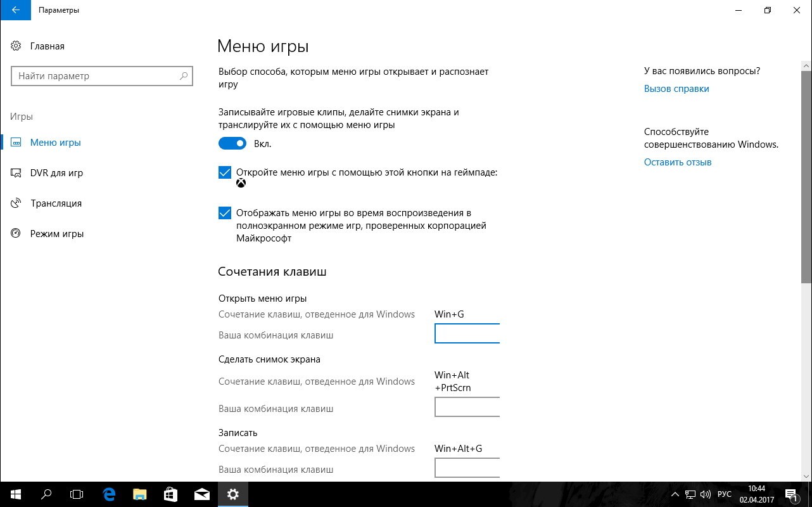Open the Главная settings home page
Image resolution: width=812 pixels, height=507 pixels.
coord(38,46)
